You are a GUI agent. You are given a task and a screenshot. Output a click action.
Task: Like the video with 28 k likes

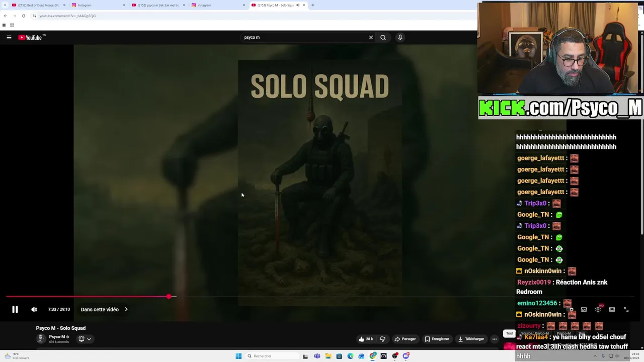coord(366,339)
